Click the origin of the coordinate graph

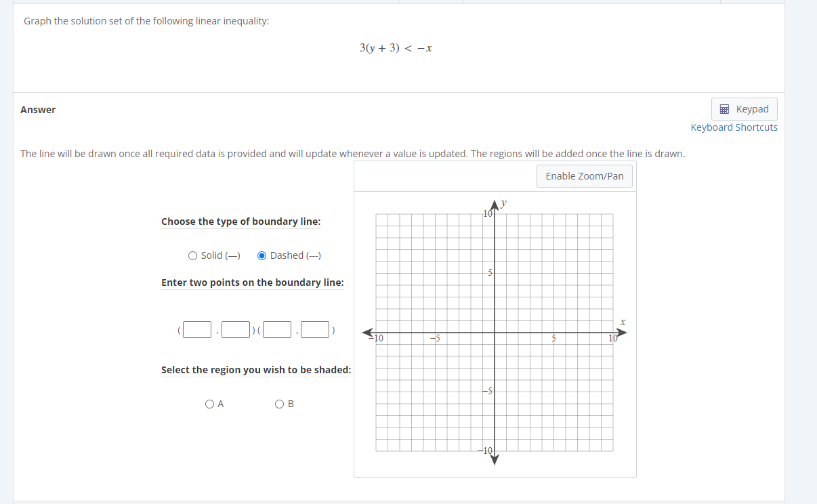point(495,333)
